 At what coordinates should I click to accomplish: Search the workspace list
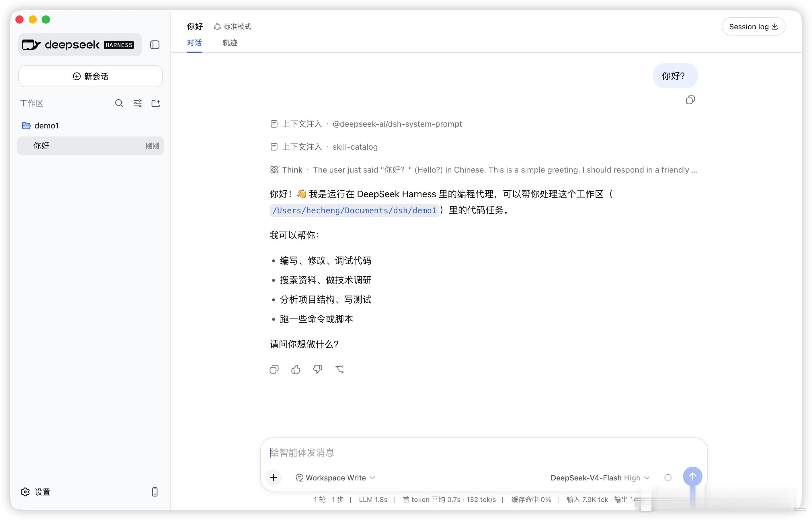(x=119, y=103)
